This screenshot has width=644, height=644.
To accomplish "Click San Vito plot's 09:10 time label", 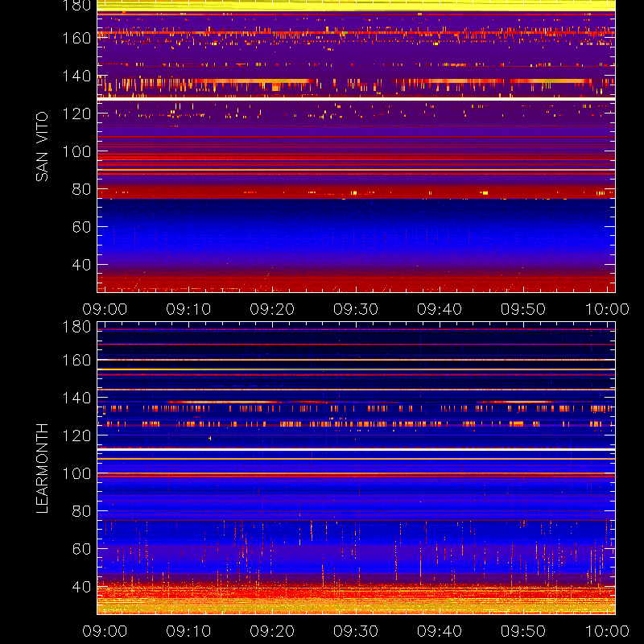I will tap(188, 309).
